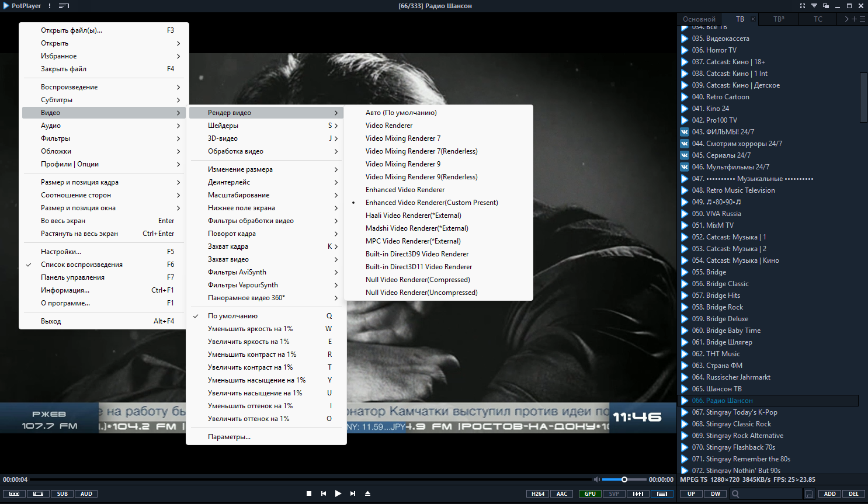The height and width of the screenshot is (504, 868).
Task: Click the H264 video codec indicator
Action: [x=538, y=494]
